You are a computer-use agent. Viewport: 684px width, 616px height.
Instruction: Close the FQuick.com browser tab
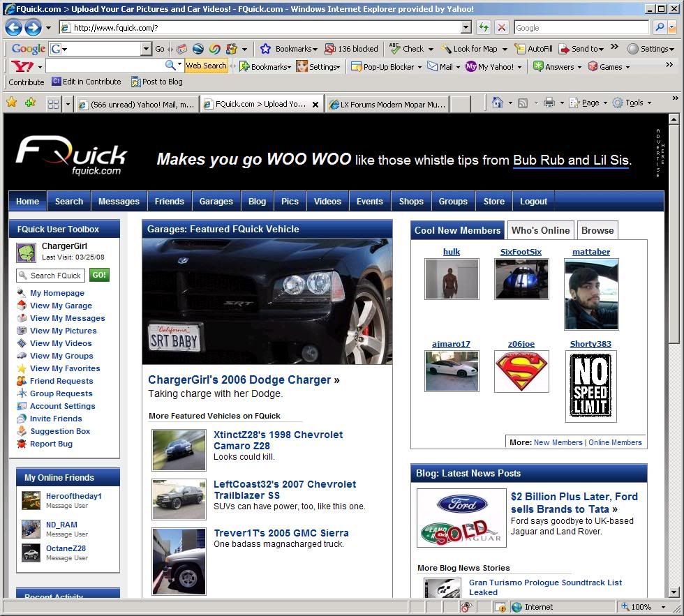[315, 105]
